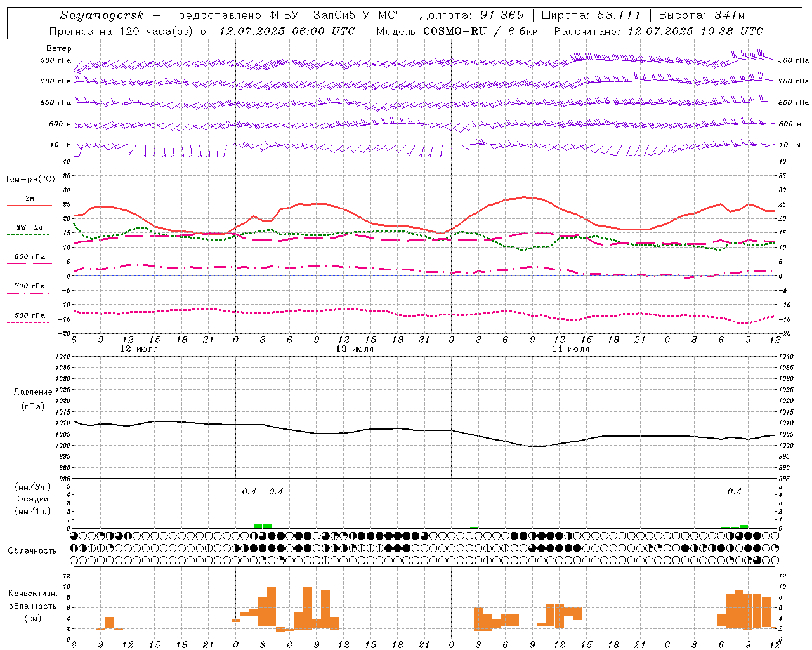812x650 pixels.
Task: Click the 13 июля date label
Action: tap(355, 349)
